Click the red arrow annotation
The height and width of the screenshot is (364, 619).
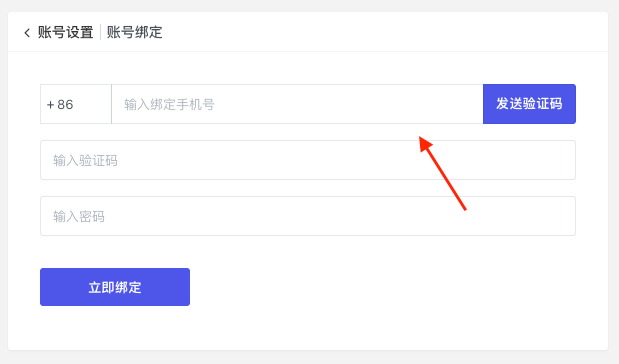tap(443, 173)
